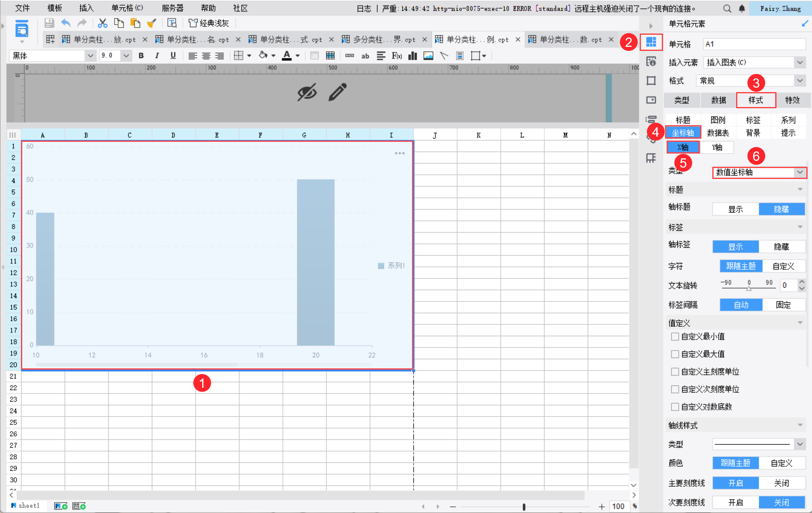Click the Cut scissors icon
812x513 pixels.
[x=103, y=23]
